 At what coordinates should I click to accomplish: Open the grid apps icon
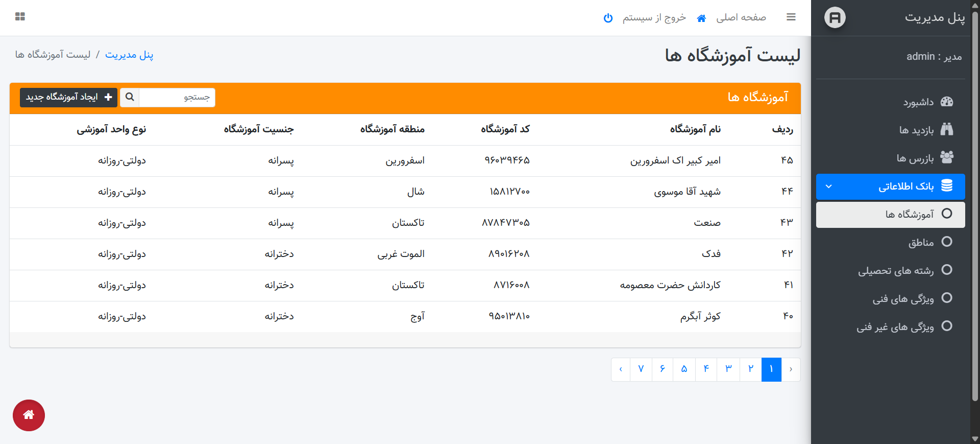point(20,17)
